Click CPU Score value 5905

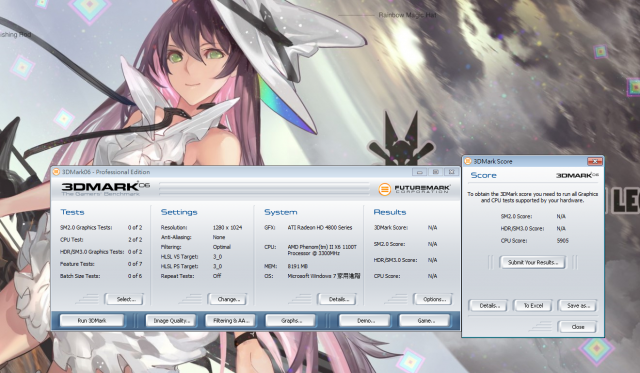[x=562, y=241]
